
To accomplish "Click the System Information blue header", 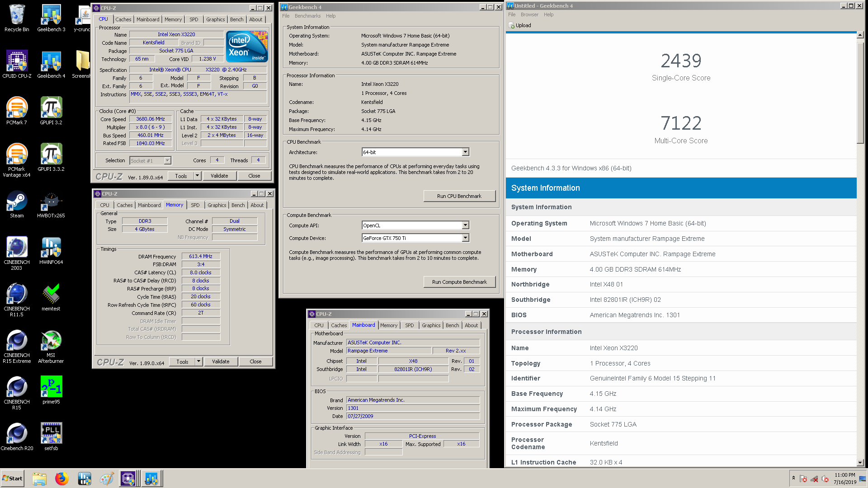I will pyautogui.click(x=681, y=188).
